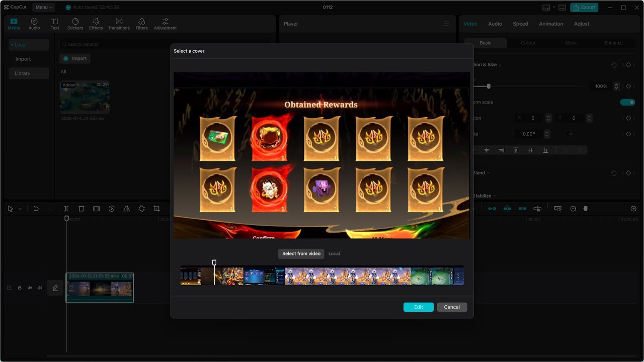Expand the Blend section arrow
Image resolution: width=644 pixels, height=362 pixels.
(x=488, y=173)
